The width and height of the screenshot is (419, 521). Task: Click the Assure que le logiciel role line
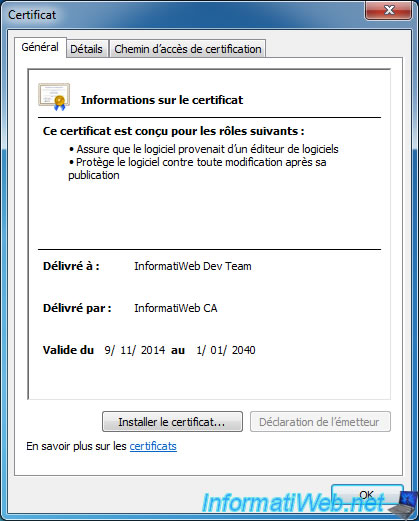click(x=204, y=149)
